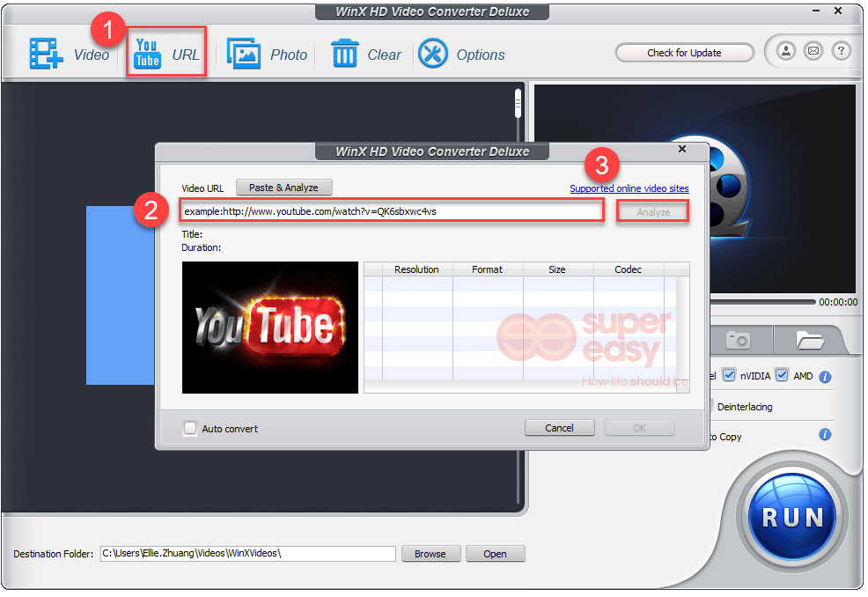
Task: Click the email envelope icon
Action: 813,51
